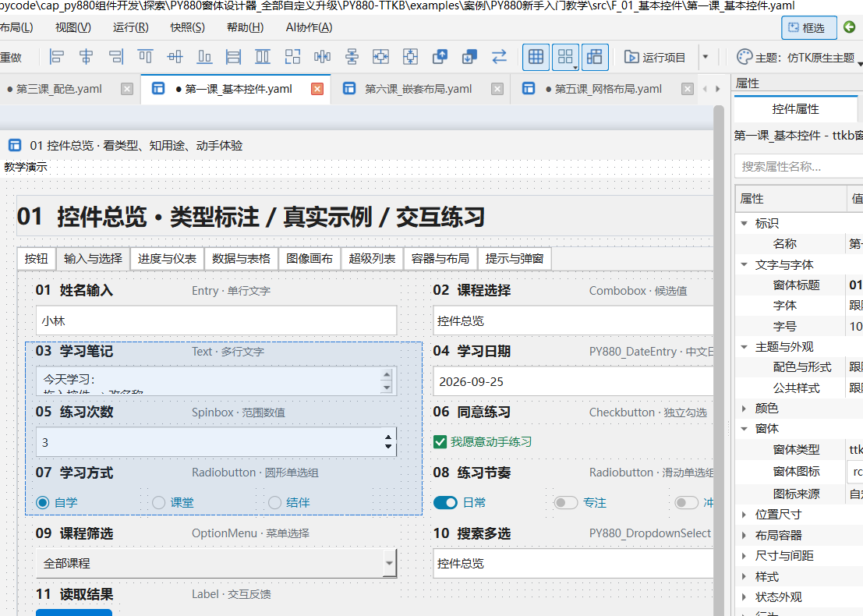
Task: Switch to the 超级列表 tab
Action: point(372,259)
